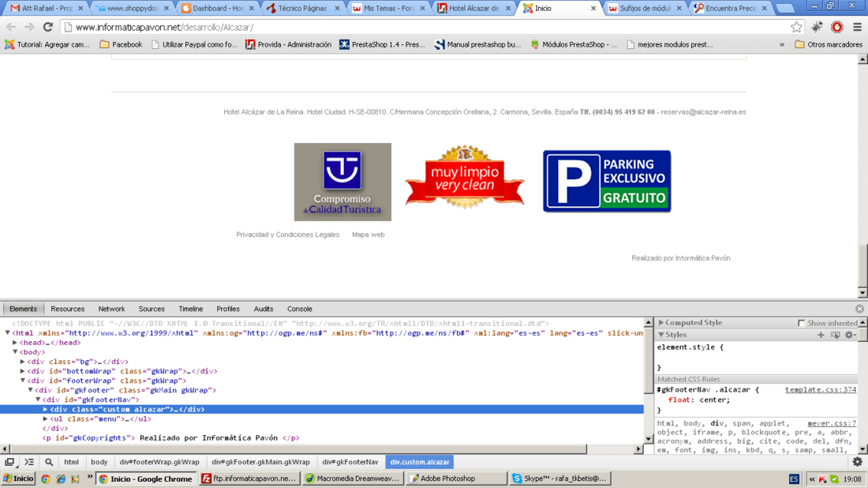Click the puzzle extension icon in toolbar

tap(817, 27)
